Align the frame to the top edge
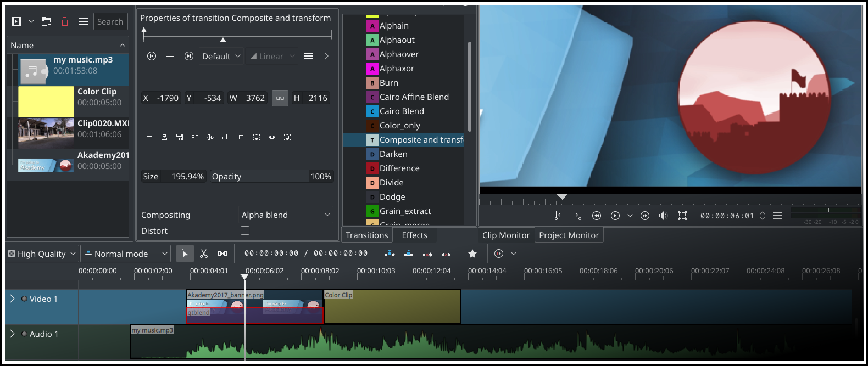 pyautogui.click(x=195, y=137)
